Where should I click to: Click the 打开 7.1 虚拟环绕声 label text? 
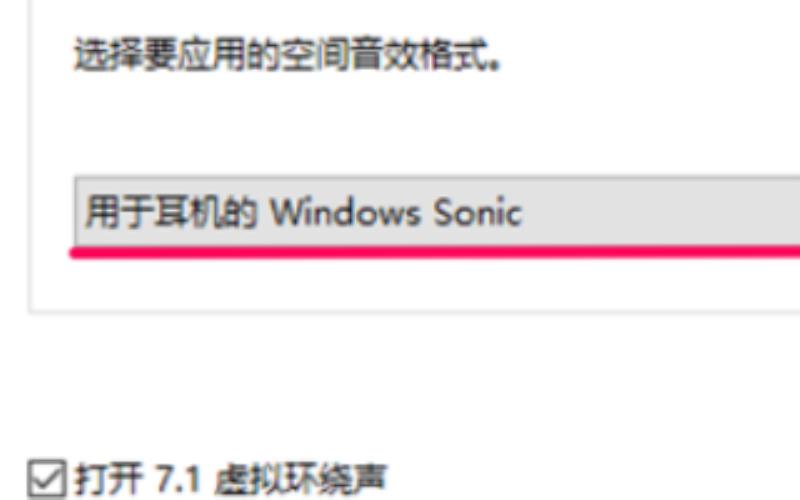(231, 479)
